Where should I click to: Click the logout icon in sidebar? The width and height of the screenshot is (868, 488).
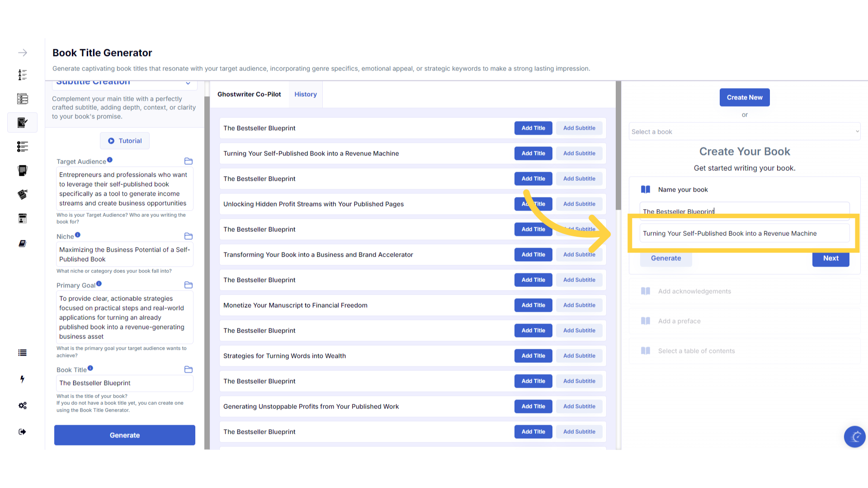click(x=22, y=432)
